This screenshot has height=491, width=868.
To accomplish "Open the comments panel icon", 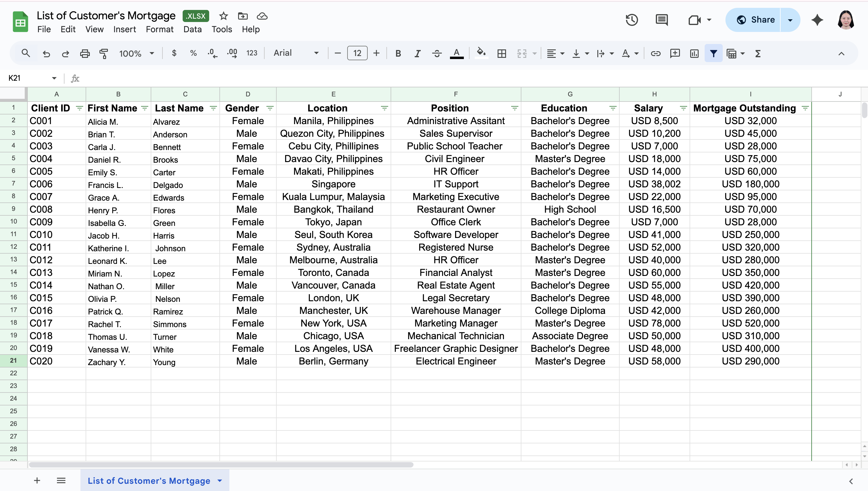I will click(x=662, y=20).
